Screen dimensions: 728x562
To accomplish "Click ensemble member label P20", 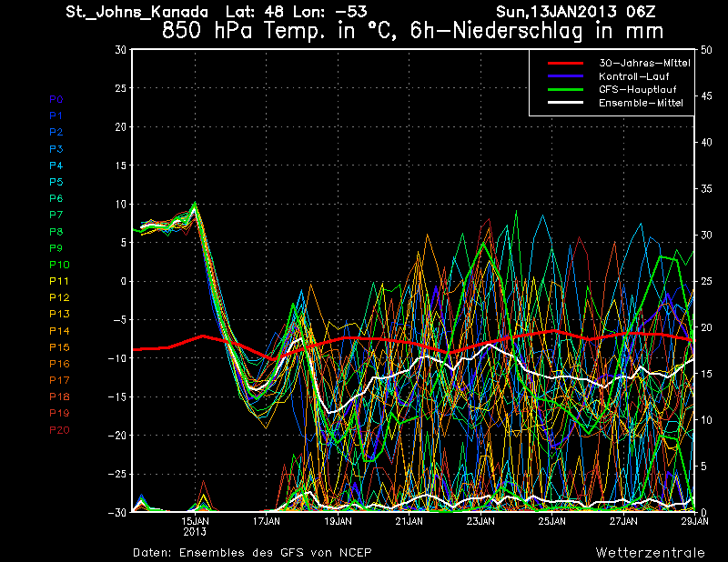I will 58,430.
